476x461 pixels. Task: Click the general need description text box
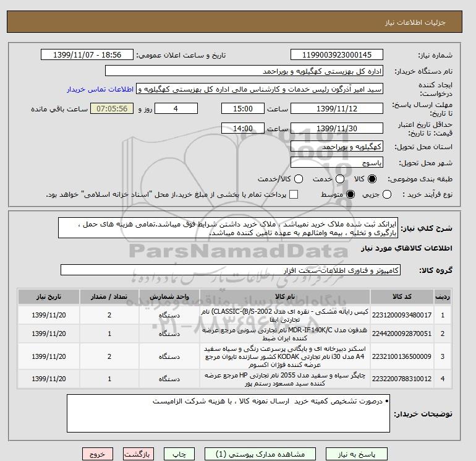228,228
